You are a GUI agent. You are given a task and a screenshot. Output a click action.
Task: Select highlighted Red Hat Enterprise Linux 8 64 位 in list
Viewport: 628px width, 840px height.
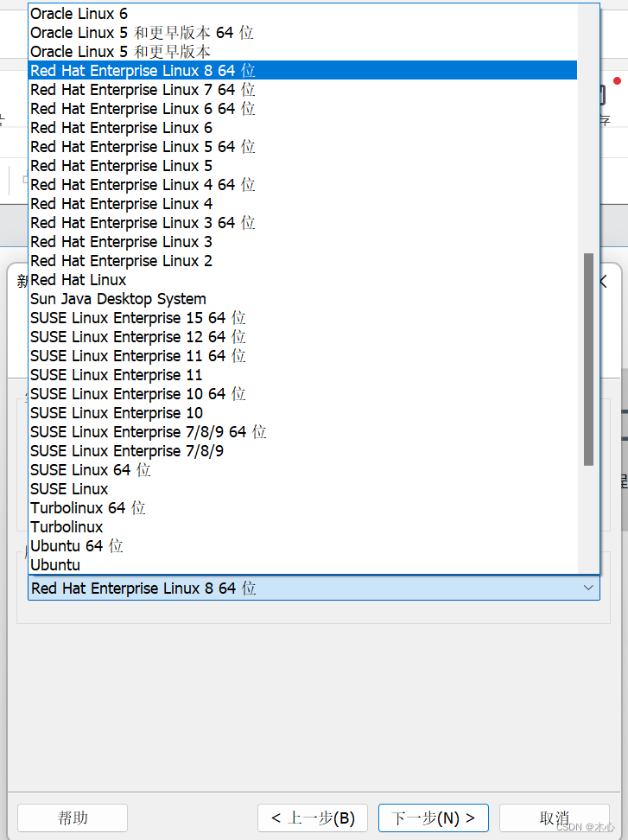pyautogui.click(x=302, y=71)
